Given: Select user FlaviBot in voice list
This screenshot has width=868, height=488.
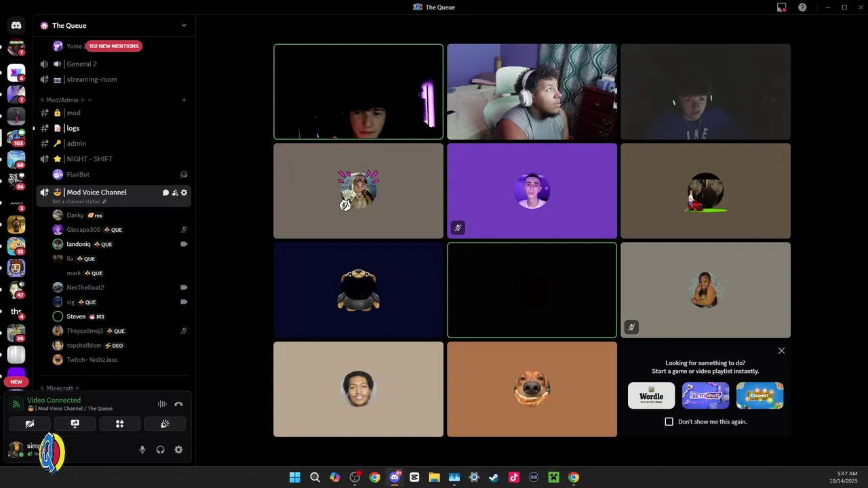Looking at the screenshot, I should (x=113, y=174).
